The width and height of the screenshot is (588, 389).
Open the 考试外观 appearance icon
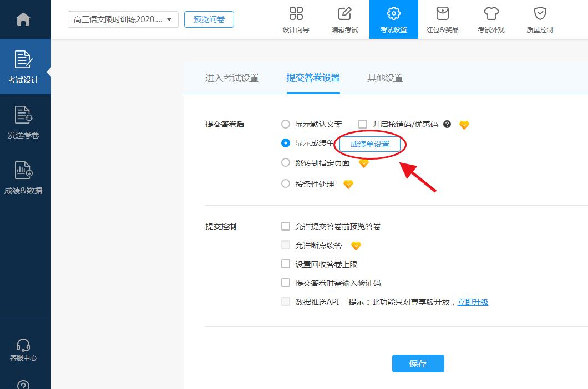coord(490,19)
